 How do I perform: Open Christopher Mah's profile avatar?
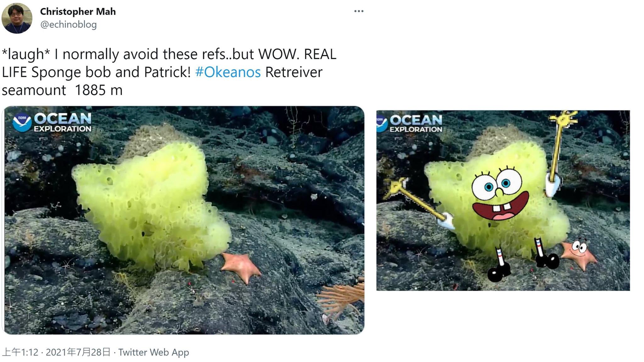click(17, 18)
